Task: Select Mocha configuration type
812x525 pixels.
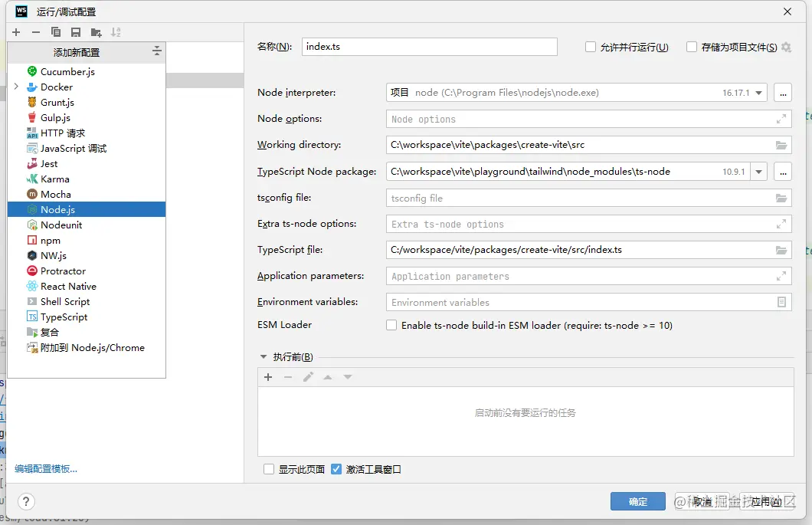Action: (x=87, y=195)
